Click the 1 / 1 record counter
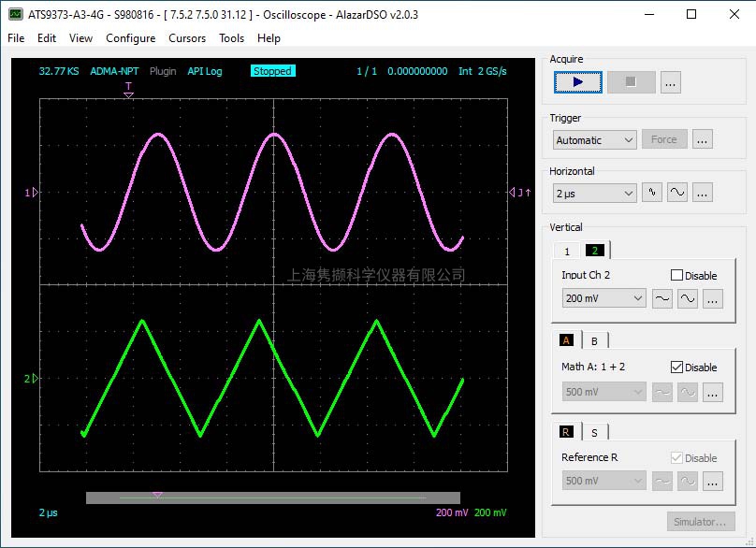The image size is (756, 548). click(x=367, y=71)
